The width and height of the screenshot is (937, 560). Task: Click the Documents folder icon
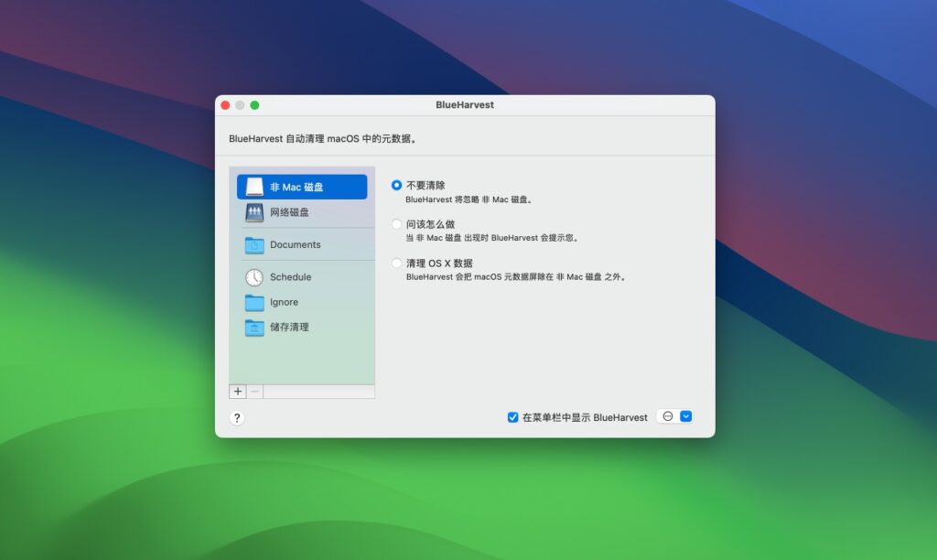click(254, 244)
